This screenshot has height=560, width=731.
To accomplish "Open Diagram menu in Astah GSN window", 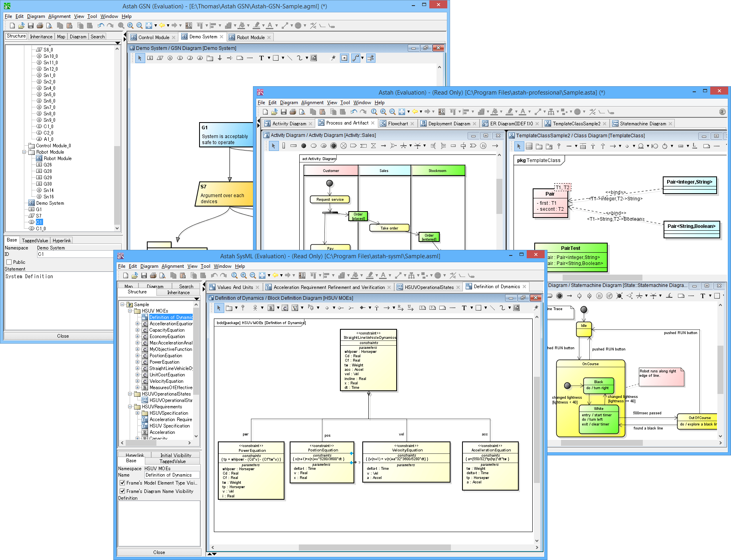I will tap(36, 16).
